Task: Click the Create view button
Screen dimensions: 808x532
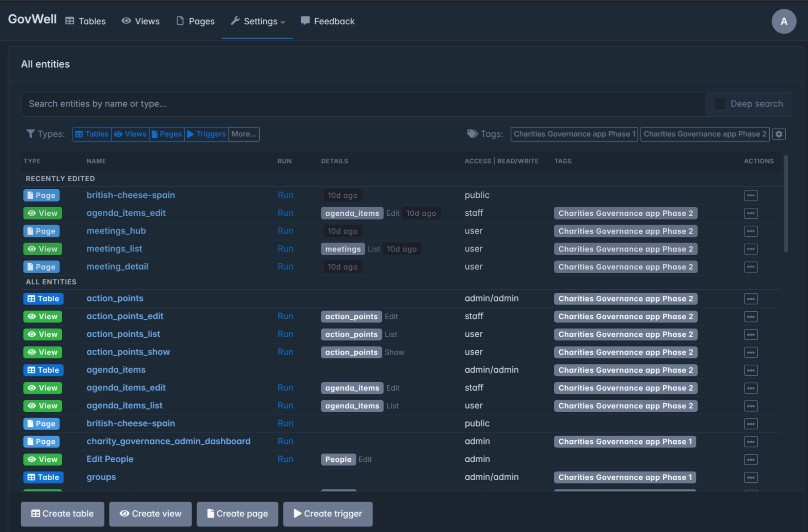Action: 150,514
